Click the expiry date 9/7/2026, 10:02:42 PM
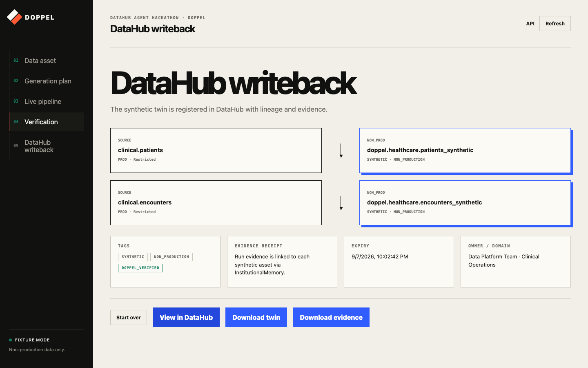This screenshot has height=368, width=588. pos(380,257)
